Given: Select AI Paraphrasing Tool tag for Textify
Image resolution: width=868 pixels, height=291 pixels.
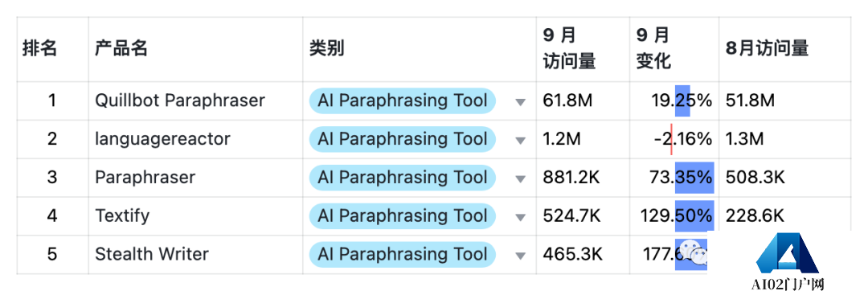Looking at the screenshot, I should (x=403, y=215).
